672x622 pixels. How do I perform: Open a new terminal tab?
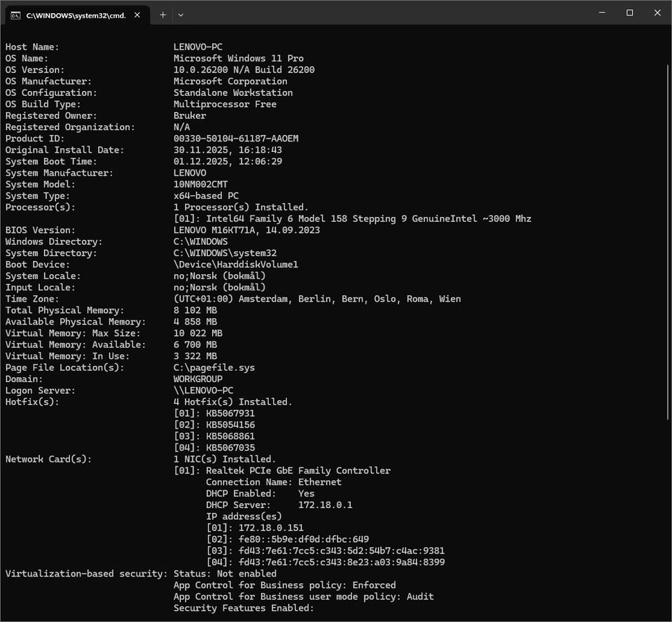pos(163,15)
